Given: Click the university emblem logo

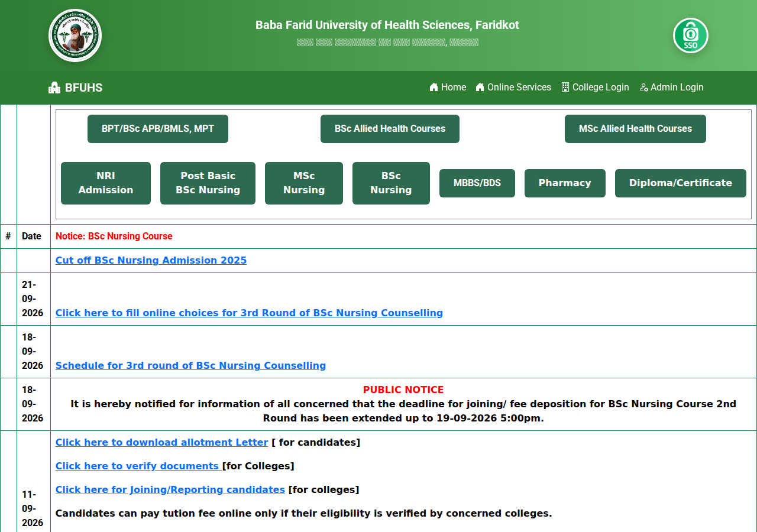Looking at the screenshot, I should click(75, 35).
